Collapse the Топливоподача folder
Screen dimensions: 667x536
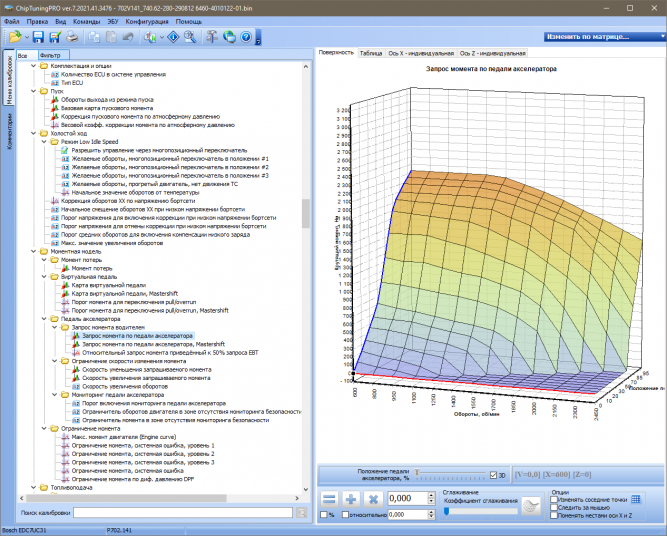click(x=33, y=488)
